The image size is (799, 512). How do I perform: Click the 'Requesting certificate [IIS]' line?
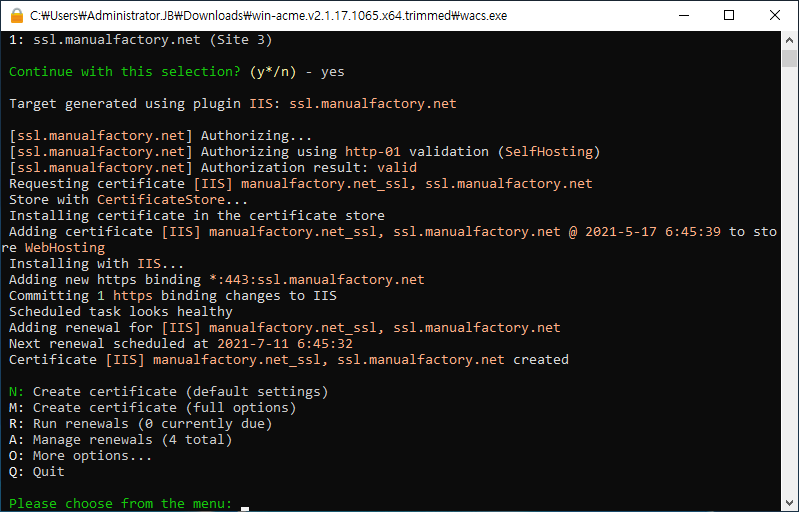301,184
